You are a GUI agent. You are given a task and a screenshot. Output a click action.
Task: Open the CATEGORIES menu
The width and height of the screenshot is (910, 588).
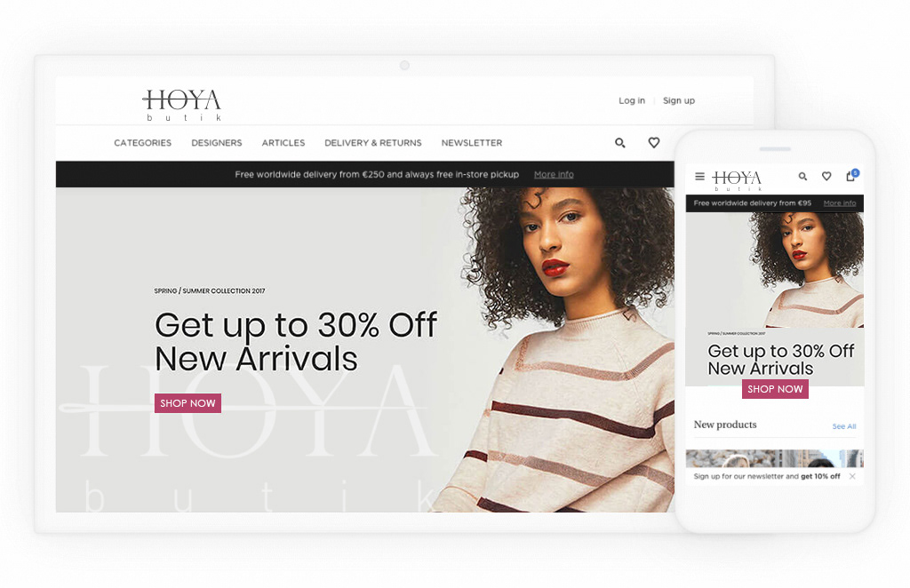[x=143, y=143]
